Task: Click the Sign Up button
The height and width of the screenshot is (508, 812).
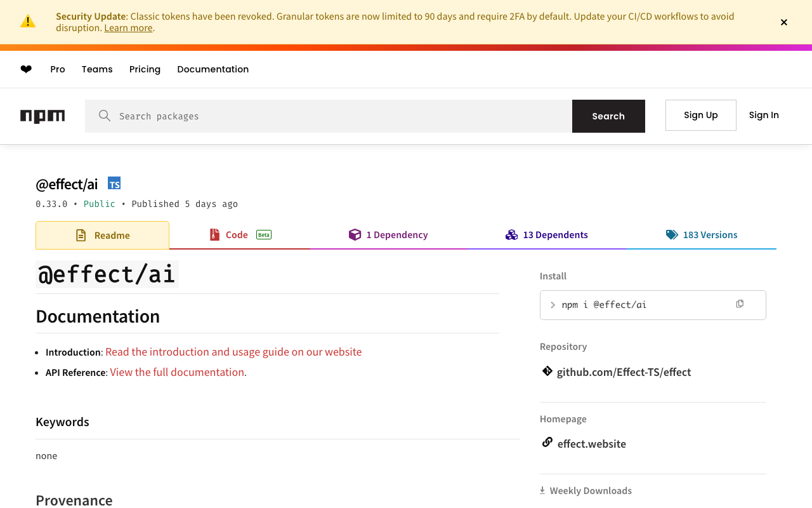Action: [701, 115]
